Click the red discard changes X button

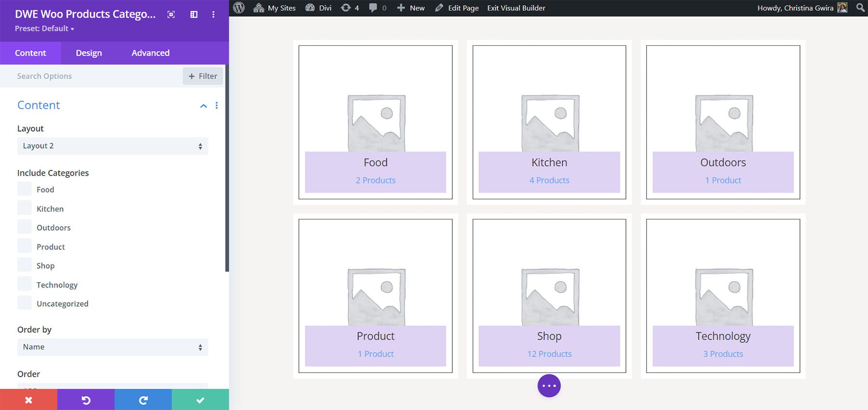click(28, 400)
